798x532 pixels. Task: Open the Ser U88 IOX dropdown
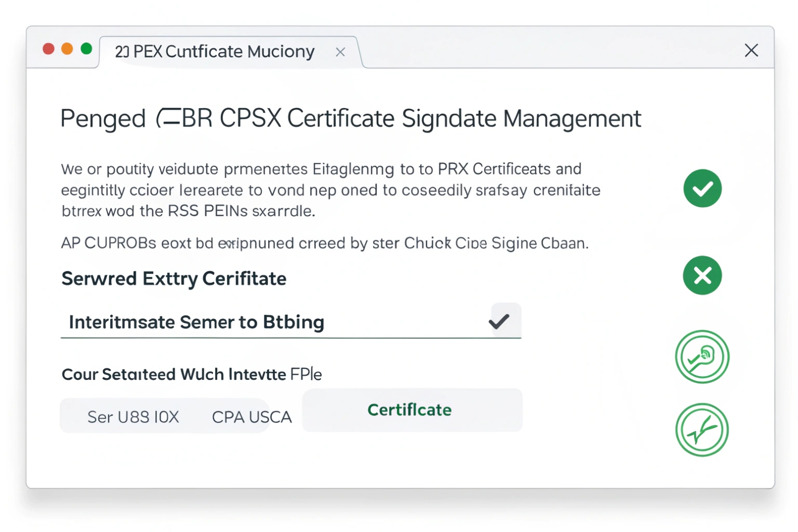click(134, 416)
